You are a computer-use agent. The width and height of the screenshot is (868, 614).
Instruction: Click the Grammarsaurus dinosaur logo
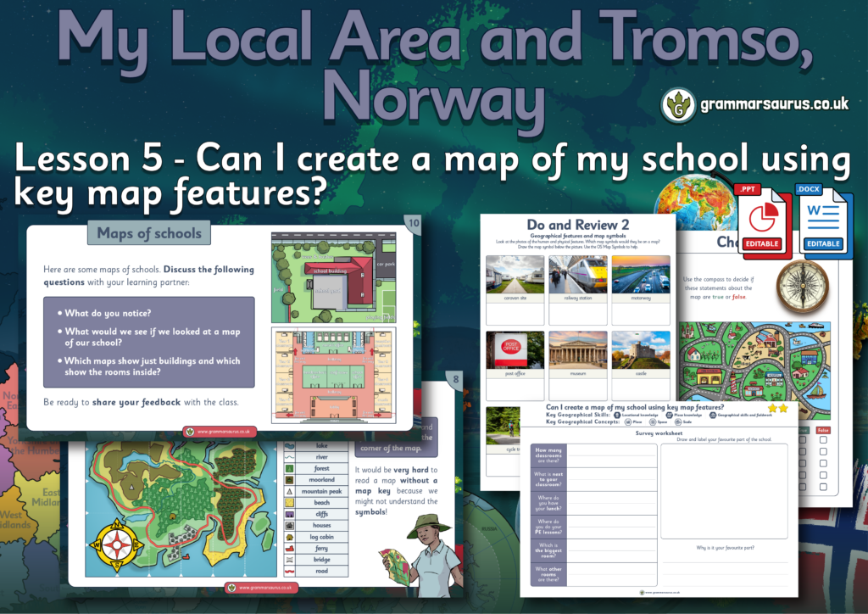pos(678,104)
